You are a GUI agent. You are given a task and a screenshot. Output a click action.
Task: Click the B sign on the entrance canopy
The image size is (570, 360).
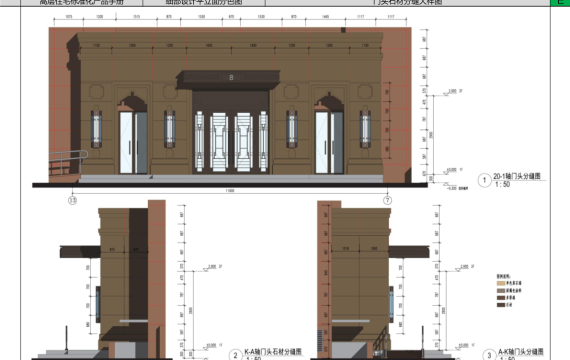[231, 77]
